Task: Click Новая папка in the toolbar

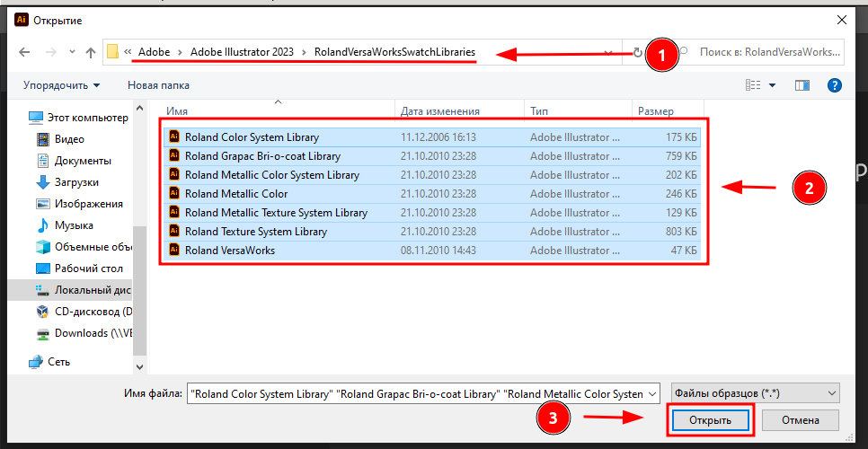Action: [158, 85]
